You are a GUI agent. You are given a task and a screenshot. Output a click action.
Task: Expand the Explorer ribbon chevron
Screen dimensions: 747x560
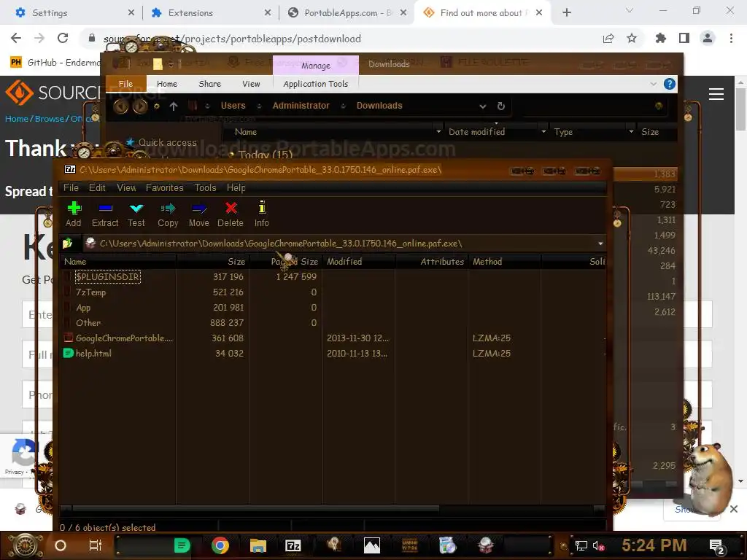[653, 85]
